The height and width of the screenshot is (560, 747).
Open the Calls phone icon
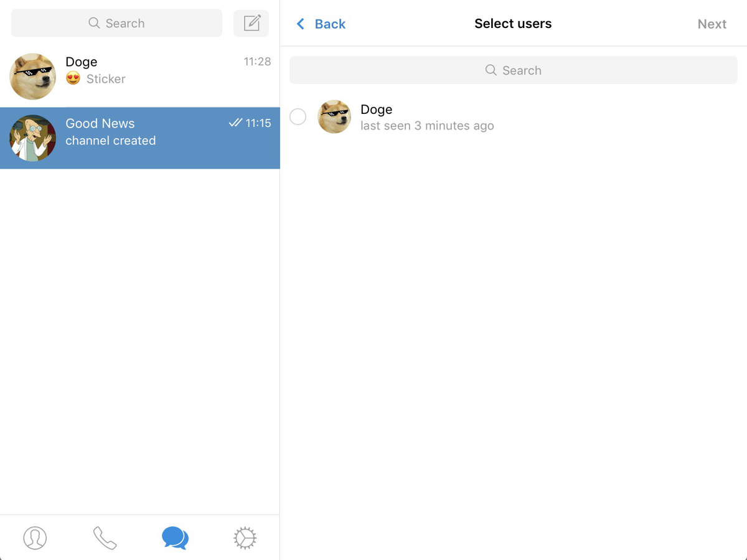[x=105, y=538]
